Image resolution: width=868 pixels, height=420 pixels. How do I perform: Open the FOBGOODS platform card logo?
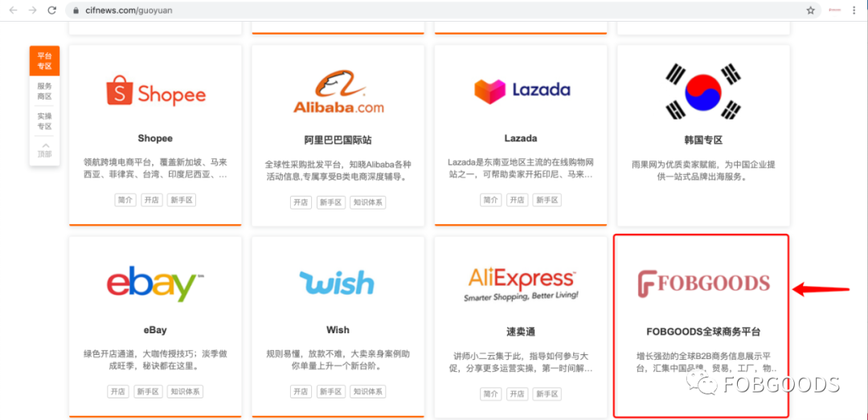(x=703, y=283)
